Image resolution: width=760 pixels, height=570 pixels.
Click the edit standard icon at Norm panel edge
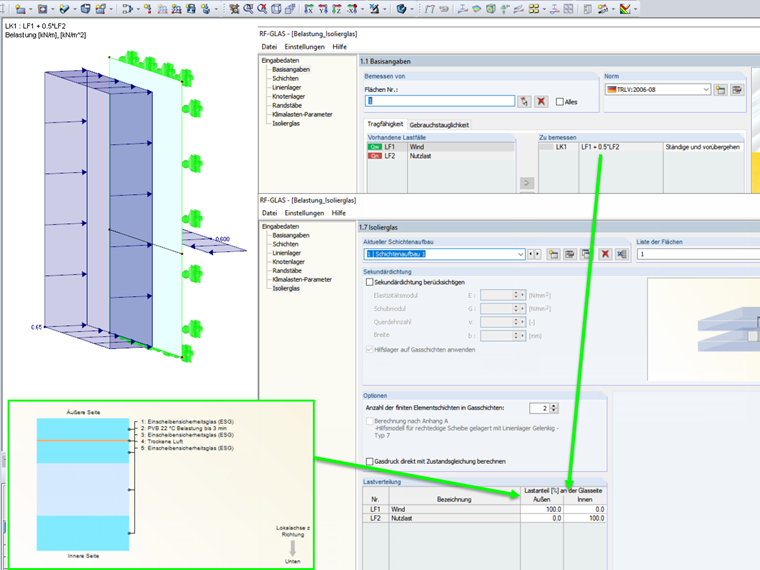pos(737,90)
